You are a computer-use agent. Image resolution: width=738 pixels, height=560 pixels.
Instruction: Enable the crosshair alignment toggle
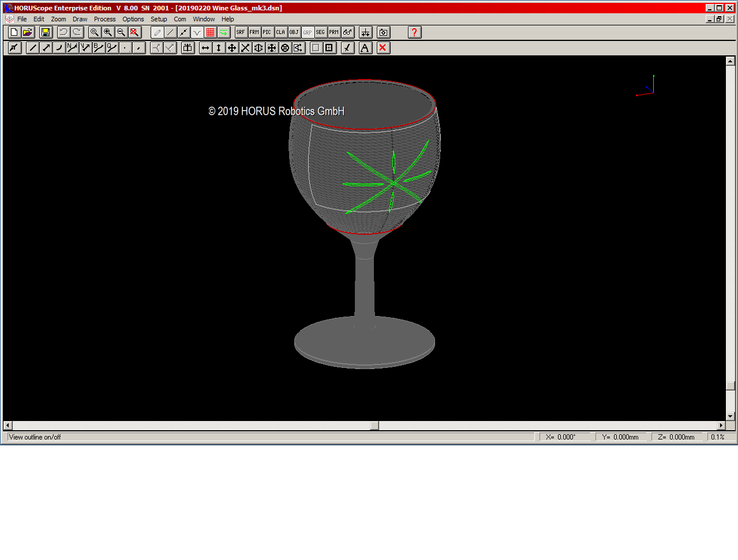click(x=365, y=32)
